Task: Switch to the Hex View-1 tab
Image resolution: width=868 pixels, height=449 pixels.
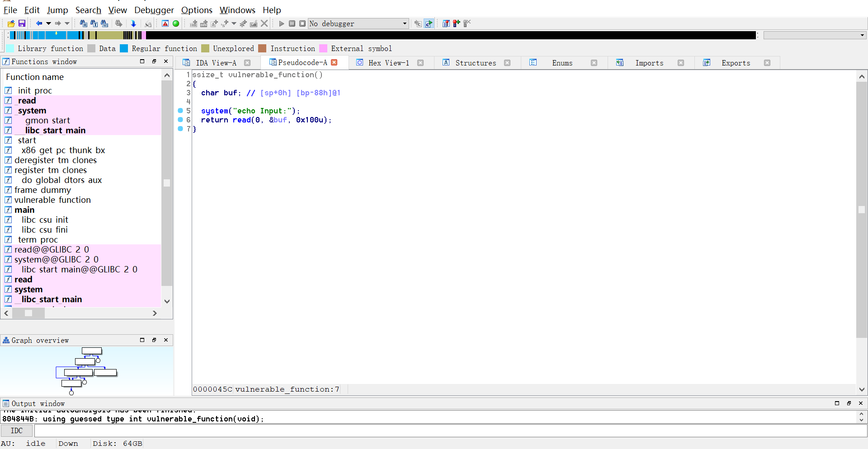Action: [x=388, y=63]
